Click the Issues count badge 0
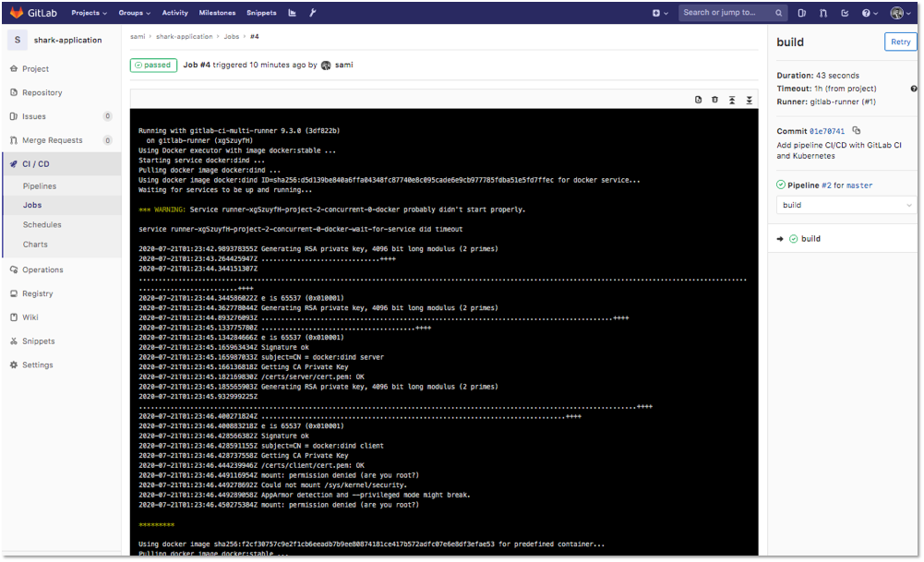This screenshot has width=924, height=562. (x=107, y=116)
